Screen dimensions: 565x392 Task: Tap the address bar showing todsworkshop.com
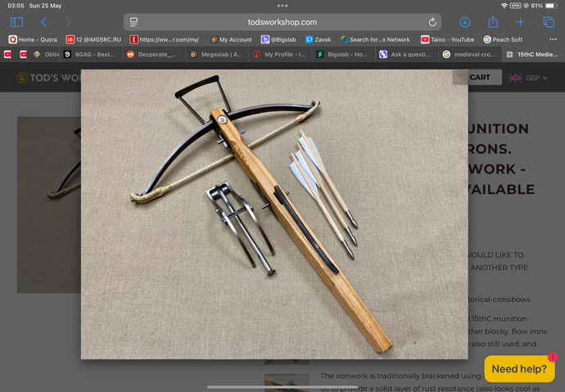coord(282,22)
